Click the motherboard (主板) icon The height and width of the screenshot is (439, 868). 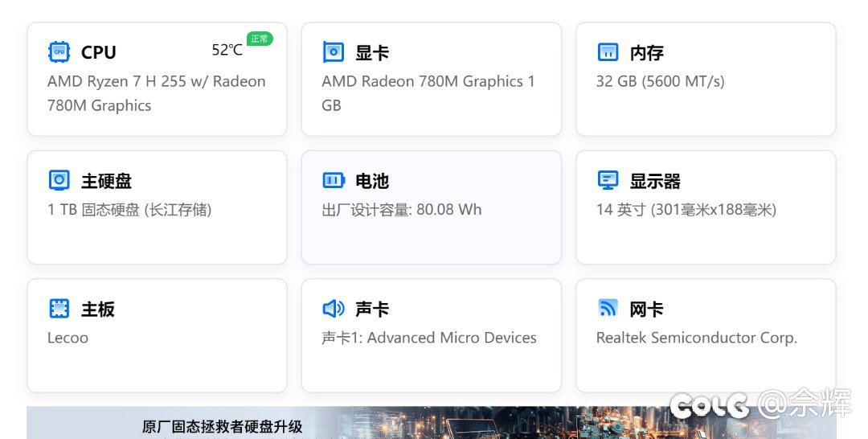pyautogui.click(x=59, y=309)
